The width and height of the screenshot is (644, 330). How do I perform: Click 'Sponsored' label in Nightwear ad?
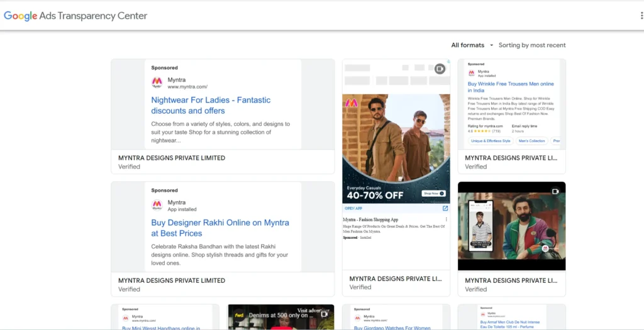[164, 68]
